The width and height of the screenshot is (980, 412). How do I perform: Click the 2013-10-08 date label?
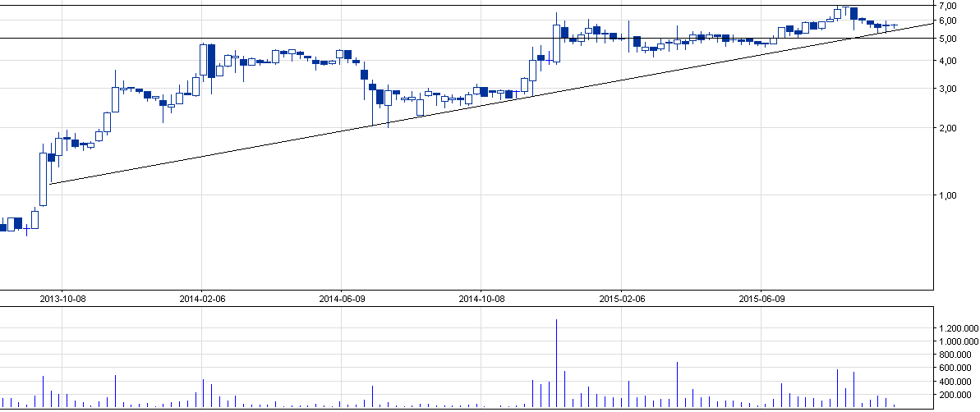(x=62, y=299)
